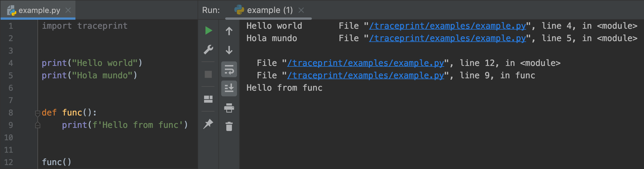Go down the stack trace arrow
644x169 pixels.
click(x=229, y=50)
